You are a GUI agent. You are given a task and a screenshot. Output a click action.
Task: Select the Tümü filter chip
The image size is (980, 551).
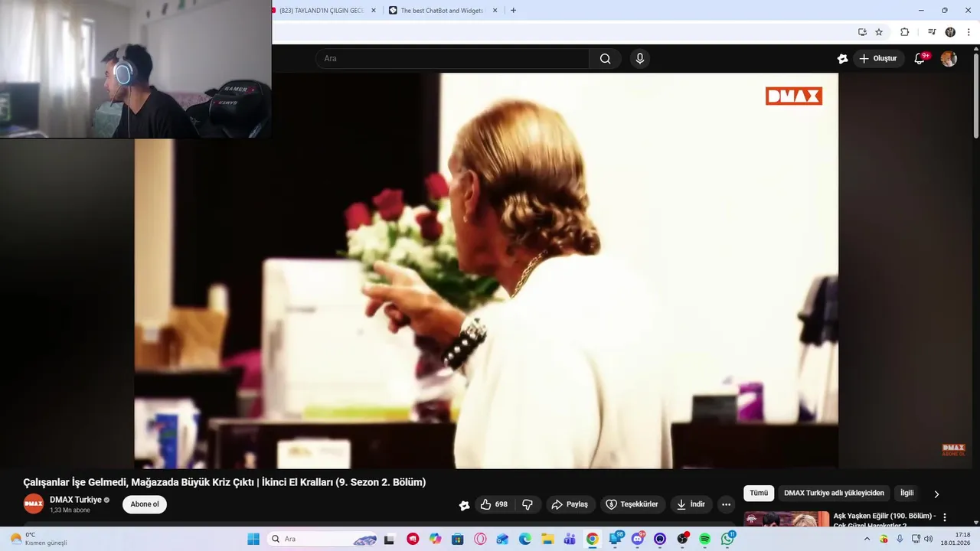tap(759, 494)
